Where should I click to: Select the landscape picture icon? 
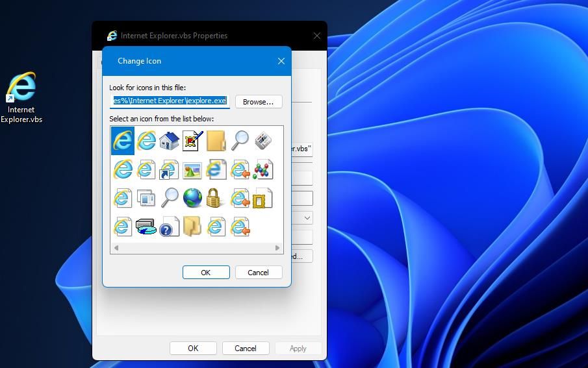click(x=192, y=171)
